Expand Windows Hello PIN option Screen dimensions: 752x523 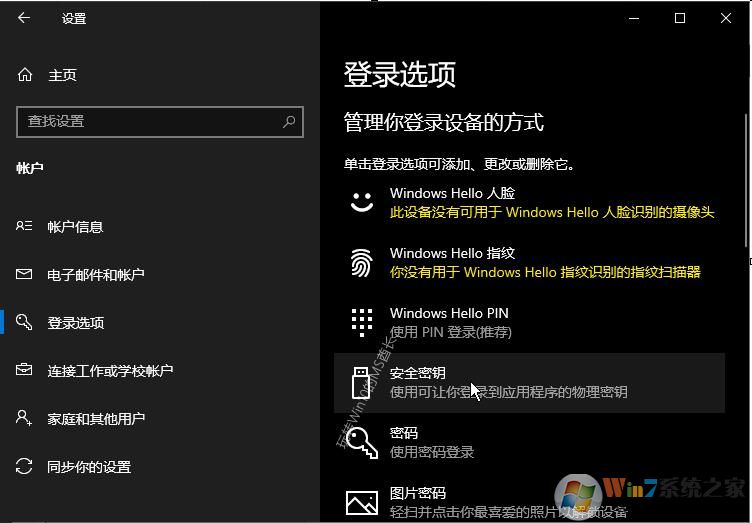(529, 323)
